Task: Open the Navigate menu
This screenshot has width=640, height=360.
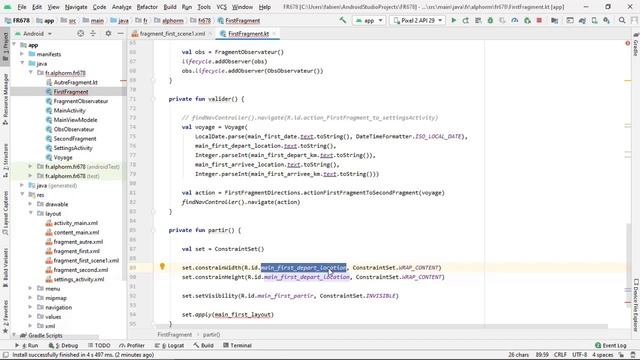Action: (76, 7)
